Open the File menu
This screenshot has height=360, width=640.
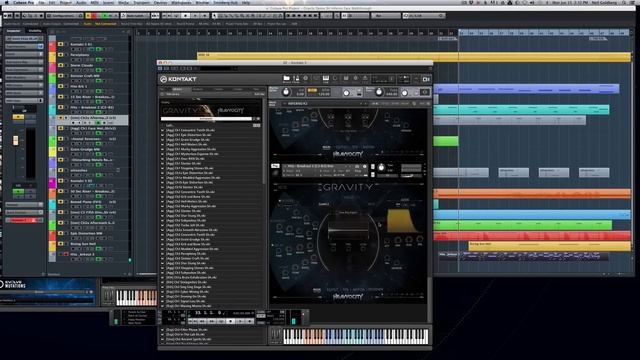42,2
